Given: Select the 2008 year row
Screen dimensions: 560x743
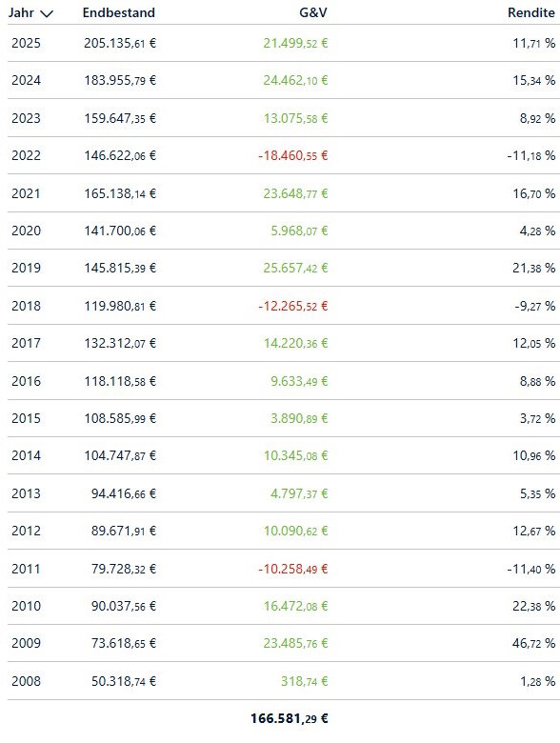Looking at the screenshot, I should (x=283, y=681).
